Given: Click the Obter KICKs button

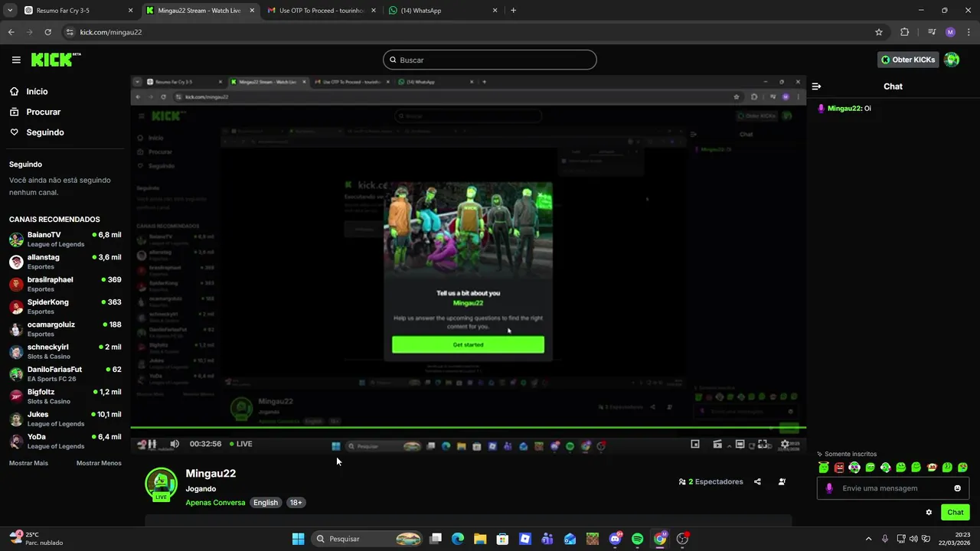Looking at the screenshot, I should 908,60.
